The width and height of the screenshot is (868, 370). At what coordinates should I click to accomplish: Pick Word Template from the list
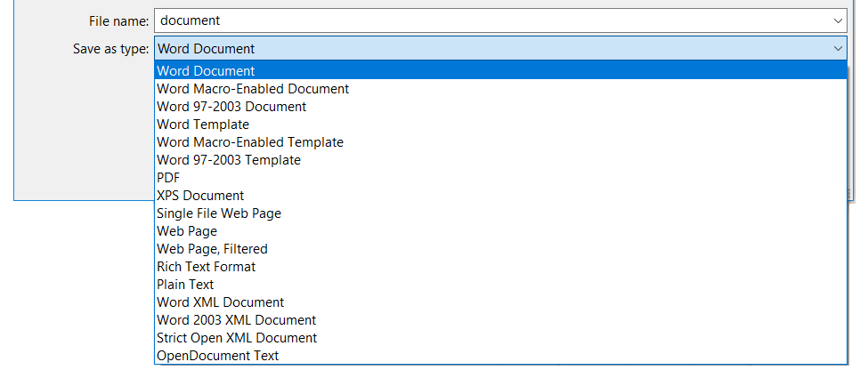500,124
